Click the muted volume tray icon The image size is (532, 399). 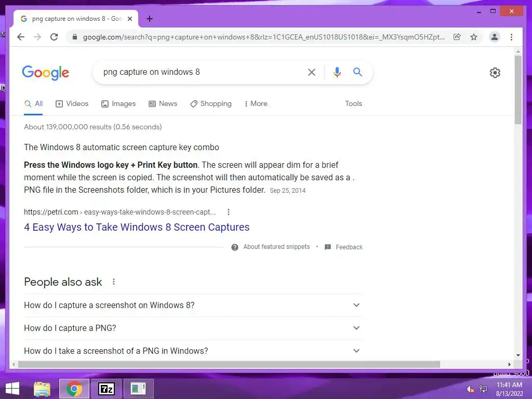pos(470,389)
